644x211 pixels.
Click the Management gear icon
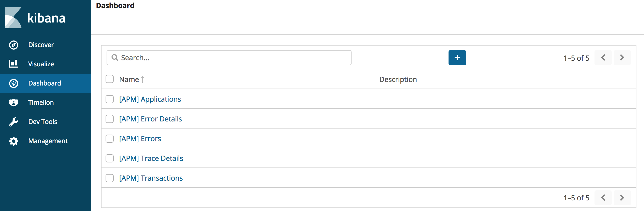tap(14, 141)
